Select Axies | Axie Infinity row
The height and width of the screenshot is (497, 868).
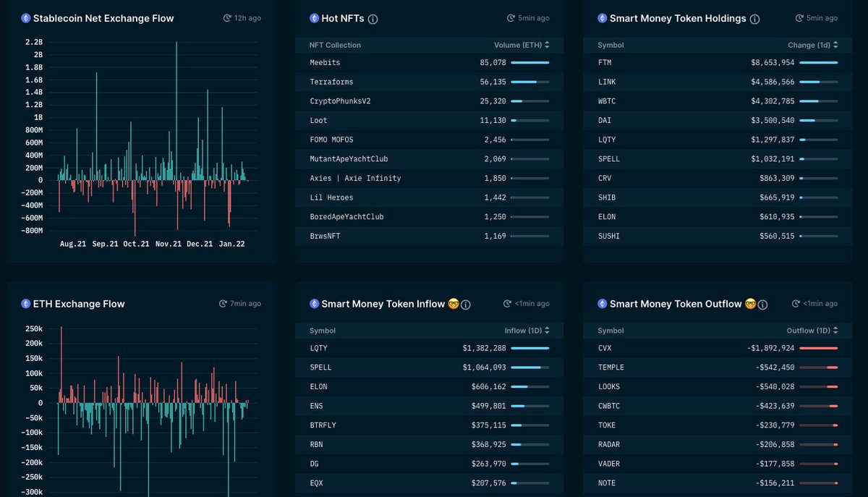pos(429,178)
